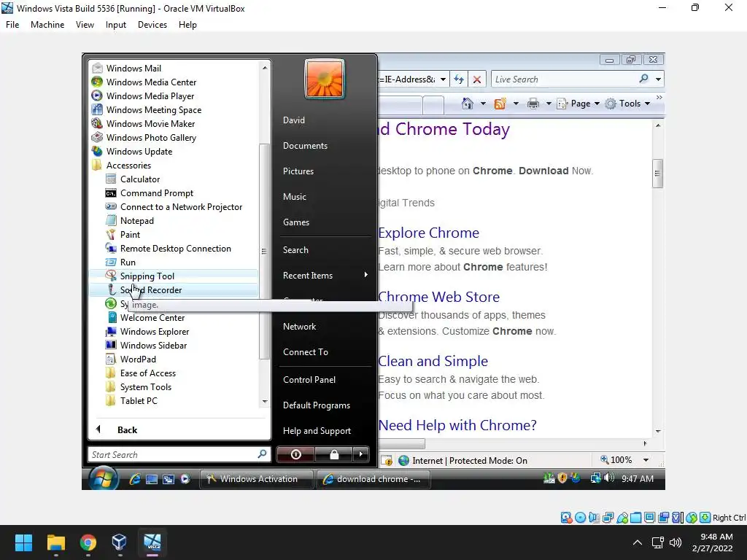Open Notepad
The height and width of the screenshot is (560, 747).
point(136,220)
